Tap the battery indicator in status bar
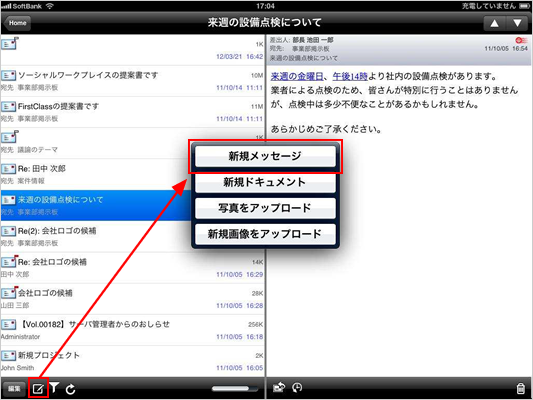 pos(525,6)
